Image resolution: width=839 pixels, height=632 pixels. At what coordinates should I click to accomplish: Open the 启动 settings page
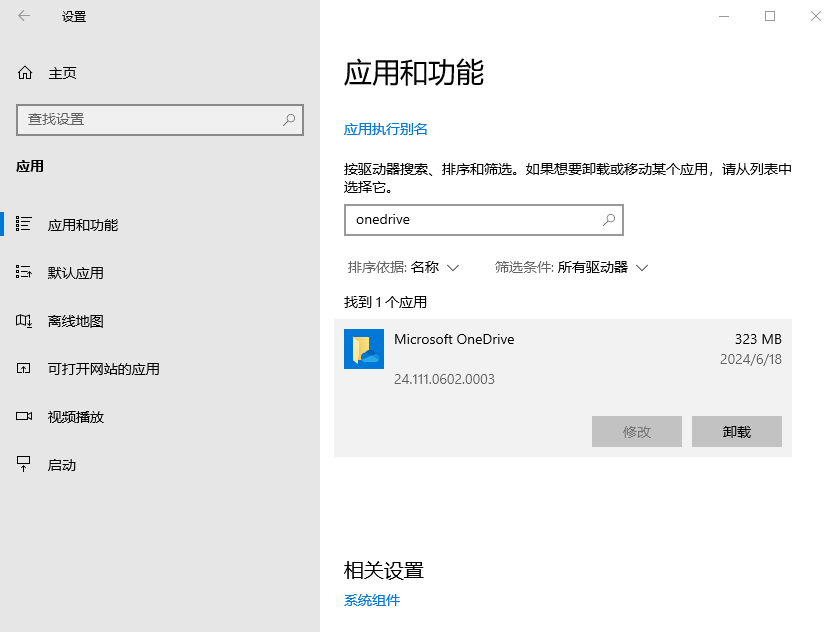24,464
